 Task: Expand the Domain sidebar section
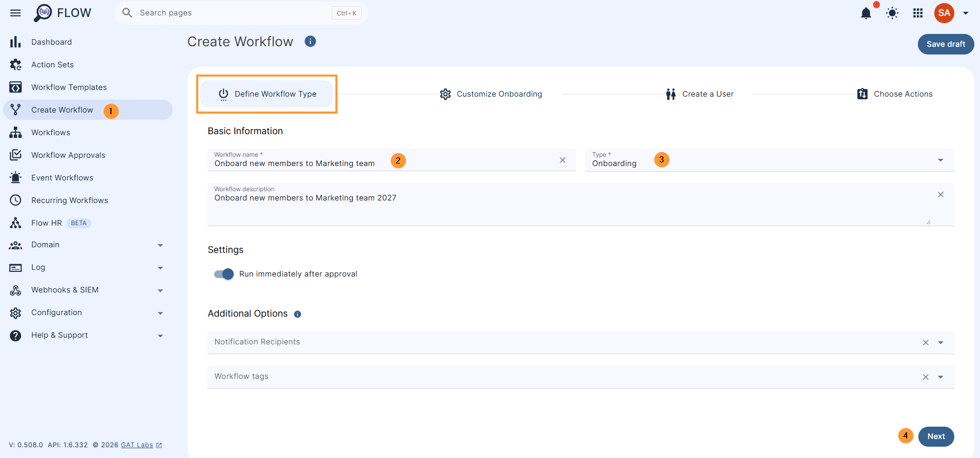tap(160, 245)
